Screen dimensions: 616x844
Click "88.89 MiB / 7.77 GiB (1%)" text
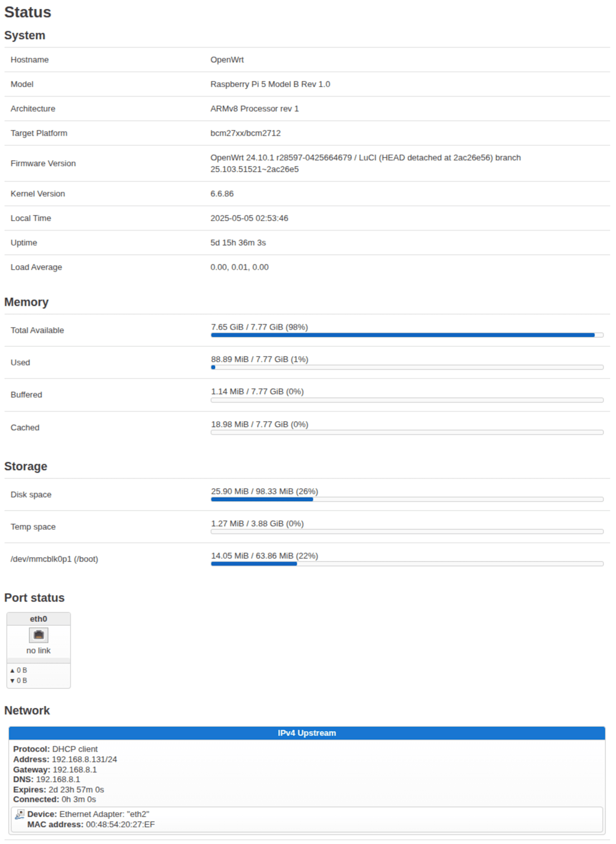click(x=260, y=359)
